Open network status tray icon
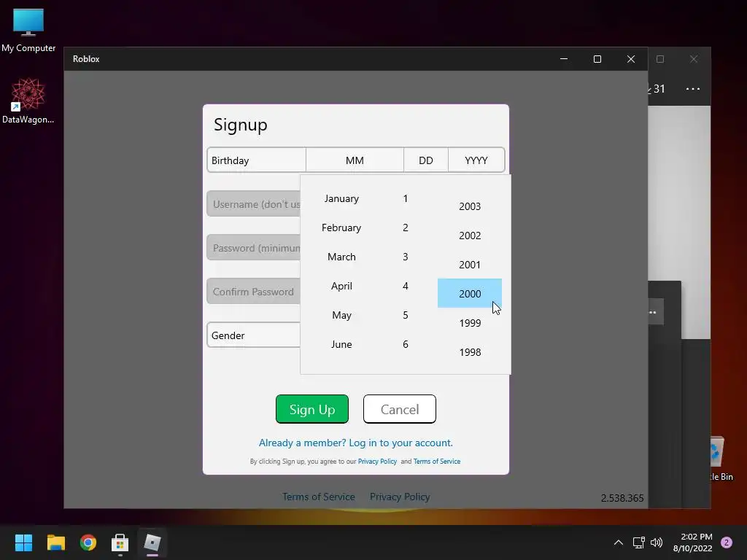 pos(638,542)
